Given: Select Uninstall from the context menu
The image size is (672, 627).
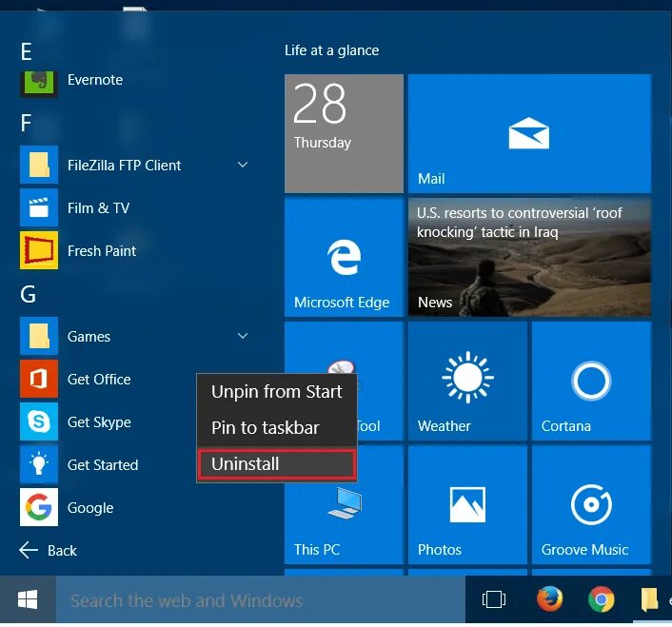Looking at the screenshot, I should (x=277, y=463).
